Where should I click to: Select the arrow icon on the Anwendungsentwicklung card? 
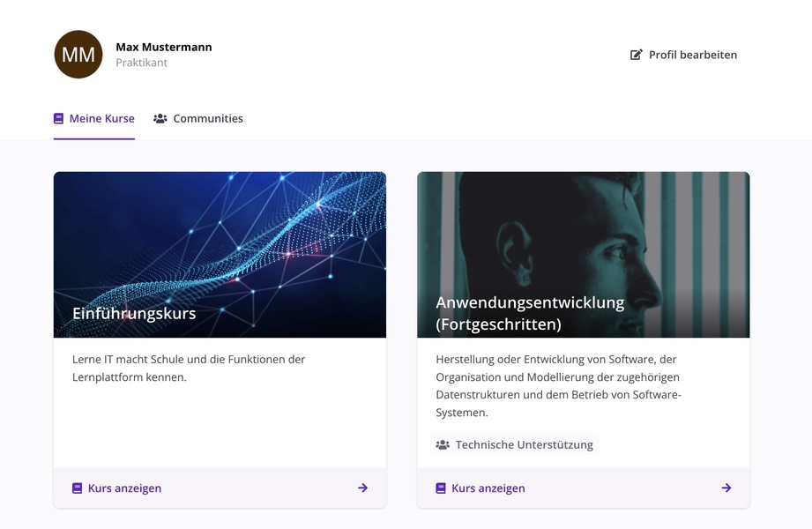(x=726, y=487)
